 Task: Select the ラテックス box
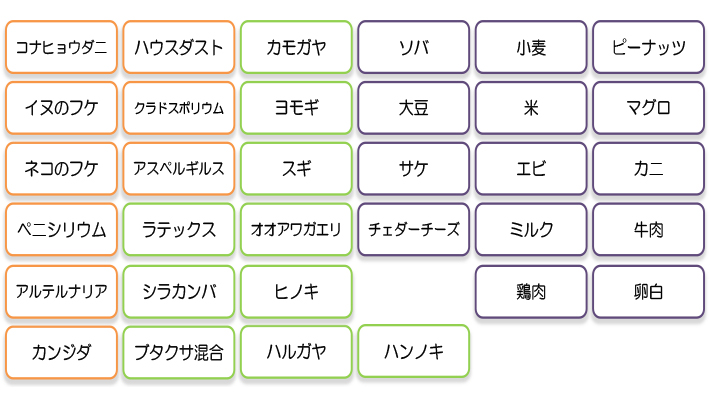click(179, 230)
